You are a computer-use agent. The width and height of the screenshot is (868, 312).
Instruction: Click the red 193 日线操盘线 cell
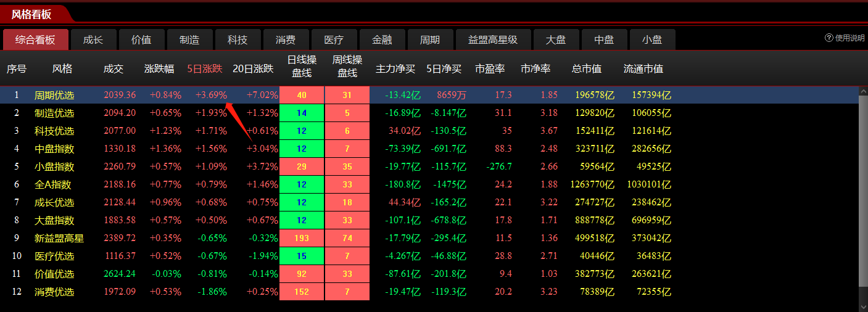[x=302, y=239]
